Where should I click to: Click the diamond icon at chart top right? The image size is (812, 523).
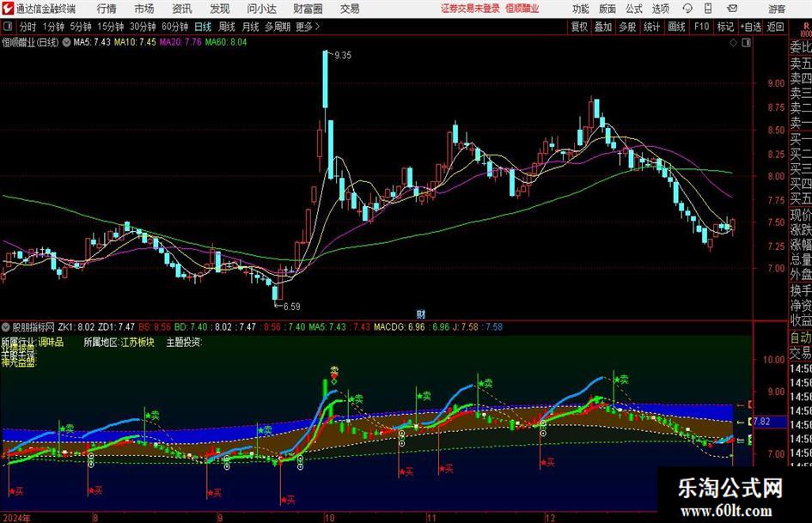[733, 43]
